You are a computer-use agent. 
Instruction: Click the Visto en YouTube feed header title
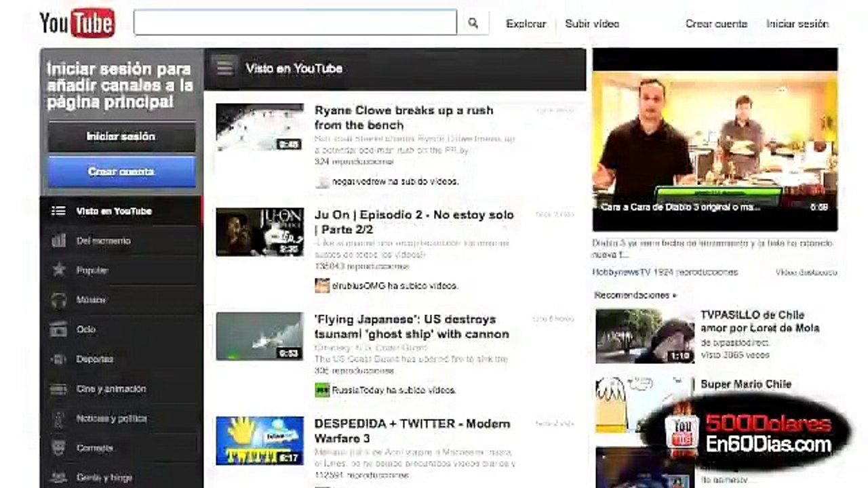tap(294, 68)
